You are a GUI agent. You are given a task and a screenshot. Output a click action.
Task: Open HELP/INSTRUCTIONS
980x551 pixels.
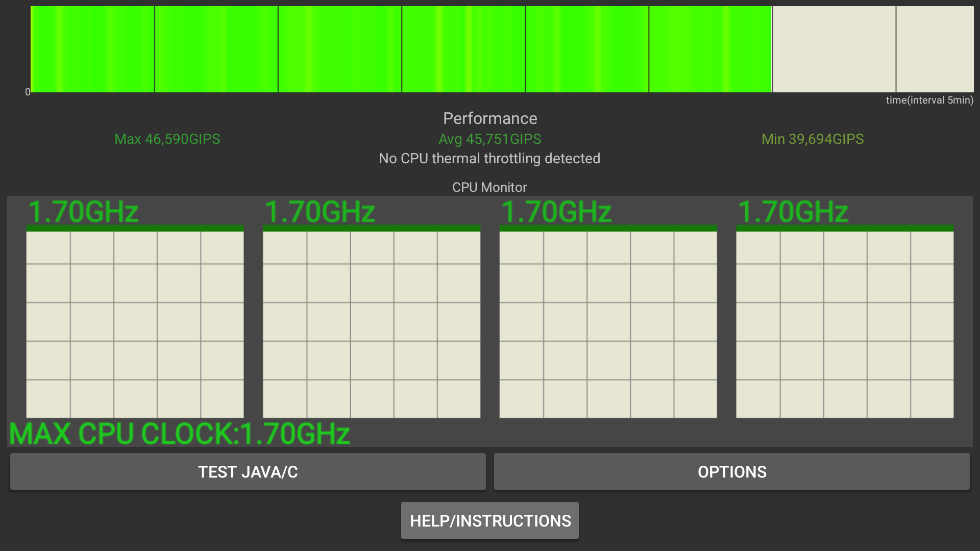pyautogui.click(x=489, y=520)
